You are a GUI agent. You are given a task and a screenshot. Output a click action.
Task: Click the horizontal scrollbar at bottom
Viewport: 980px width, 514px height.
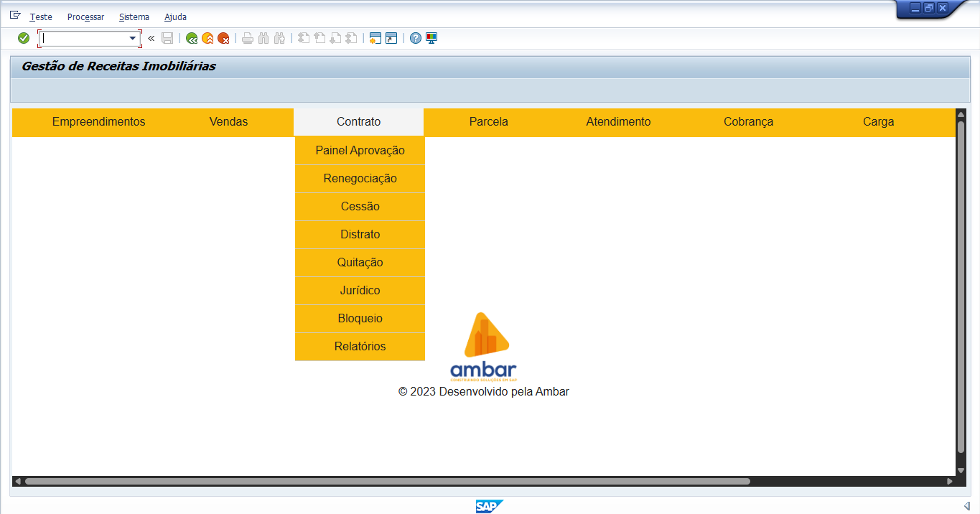coord(388,482)
